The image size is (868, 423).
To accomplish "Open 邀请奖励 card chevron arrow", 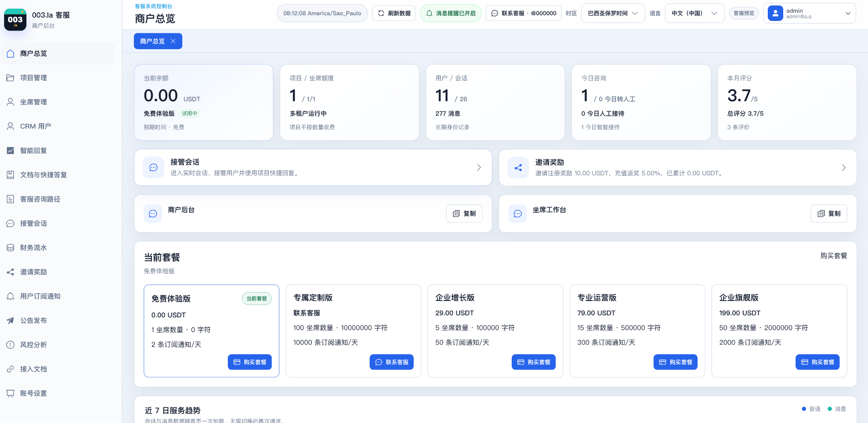I will (843, 168).
